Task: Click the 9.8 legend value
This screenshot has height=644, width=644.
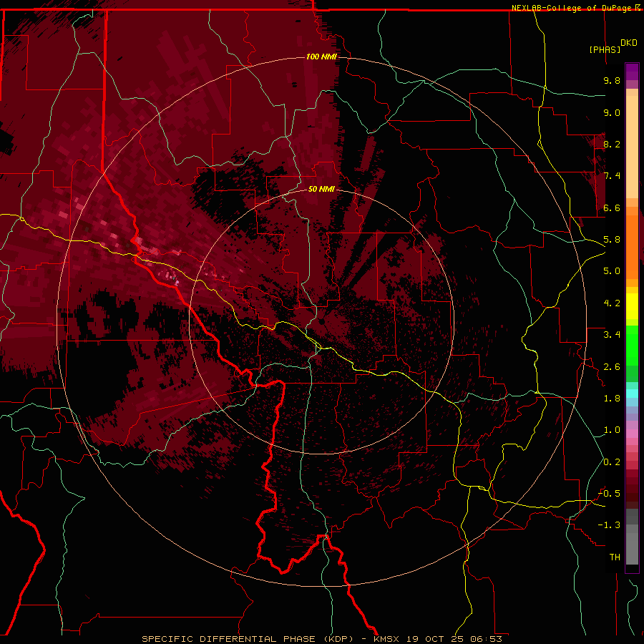Action: point(612,80)
